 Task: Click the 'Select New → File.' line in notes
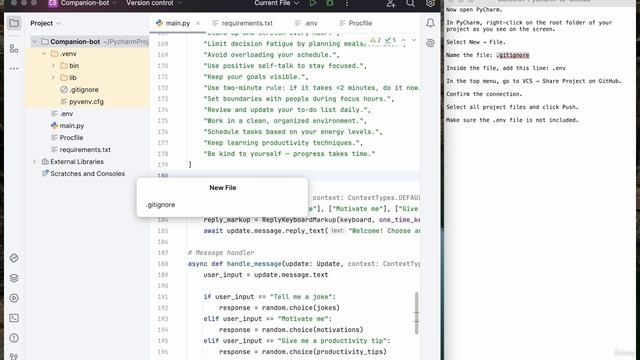[x=476, y=42]
